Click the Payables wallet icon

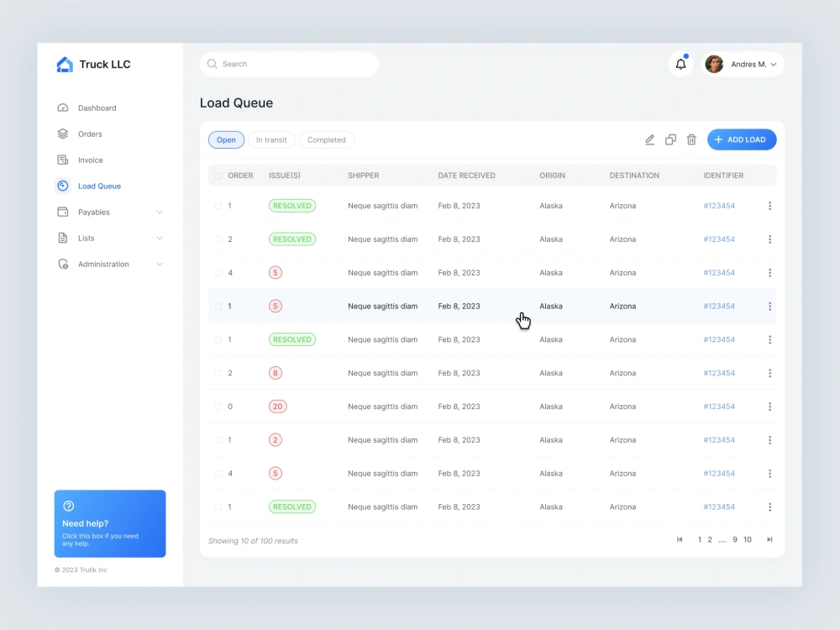(x=63, y=213)
